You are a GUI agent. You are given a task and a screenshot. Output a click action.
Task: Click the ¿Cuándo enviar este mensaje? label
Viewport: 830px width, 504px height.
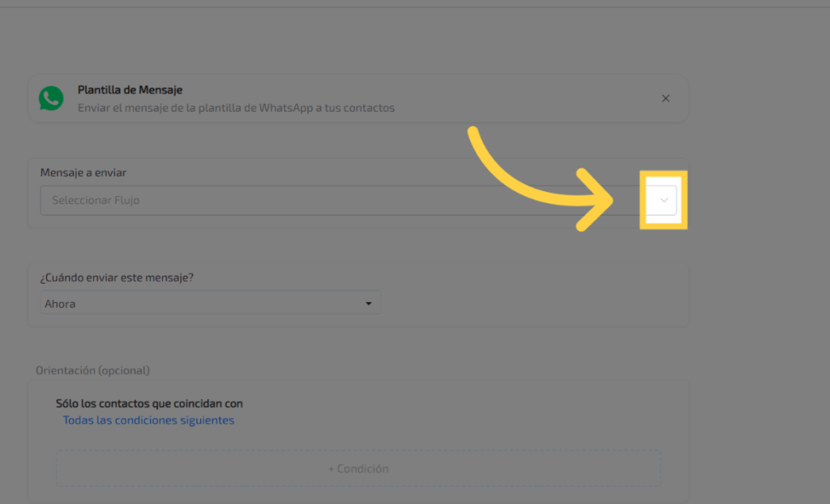point(117,278)
